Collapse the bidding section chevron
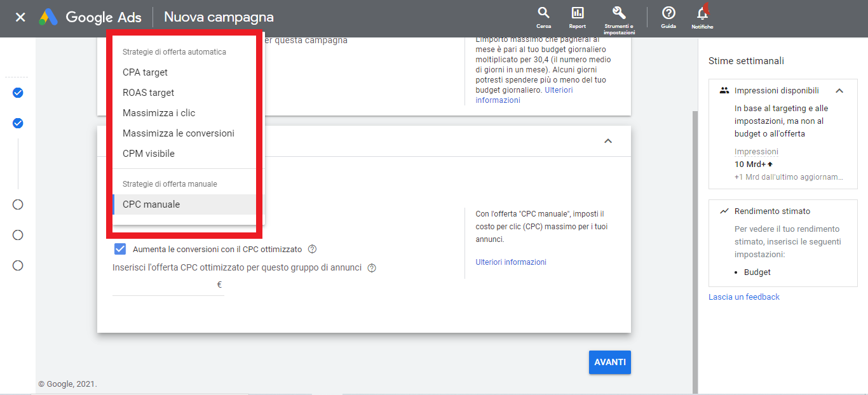The image size is (868, 395). 607,141
